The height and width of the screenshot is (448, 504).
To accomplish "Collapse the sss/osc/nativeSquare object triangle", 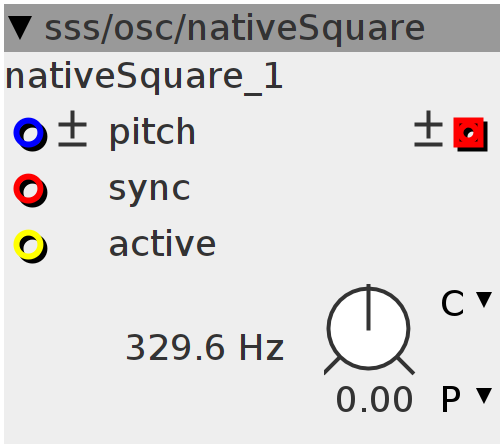I will [x=20, y=28].
